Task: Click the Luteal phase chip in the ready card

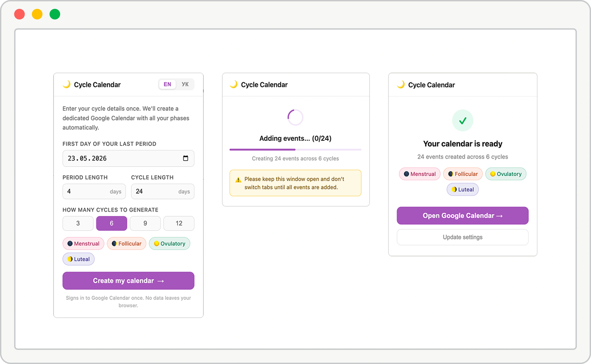Action: [462, 189]
